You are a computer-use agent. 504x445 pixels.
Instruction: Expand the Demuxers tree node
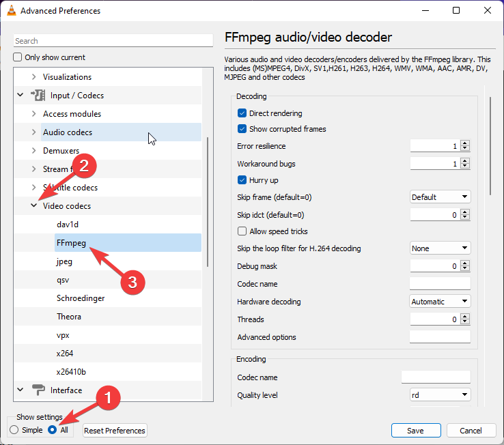pyautogui.click(x=33, y=150)
